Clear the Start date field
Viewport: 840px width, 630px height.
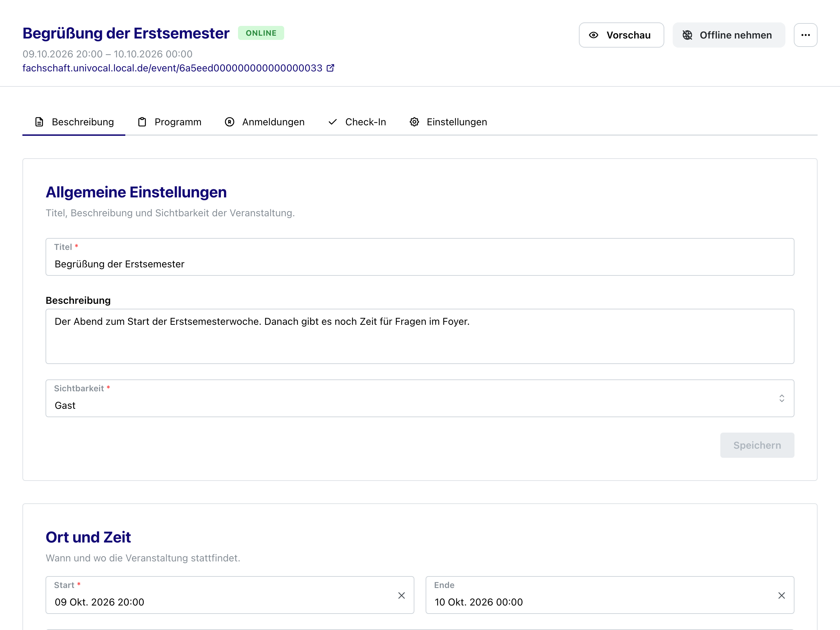pyautogui.click(x=401, y=595)
